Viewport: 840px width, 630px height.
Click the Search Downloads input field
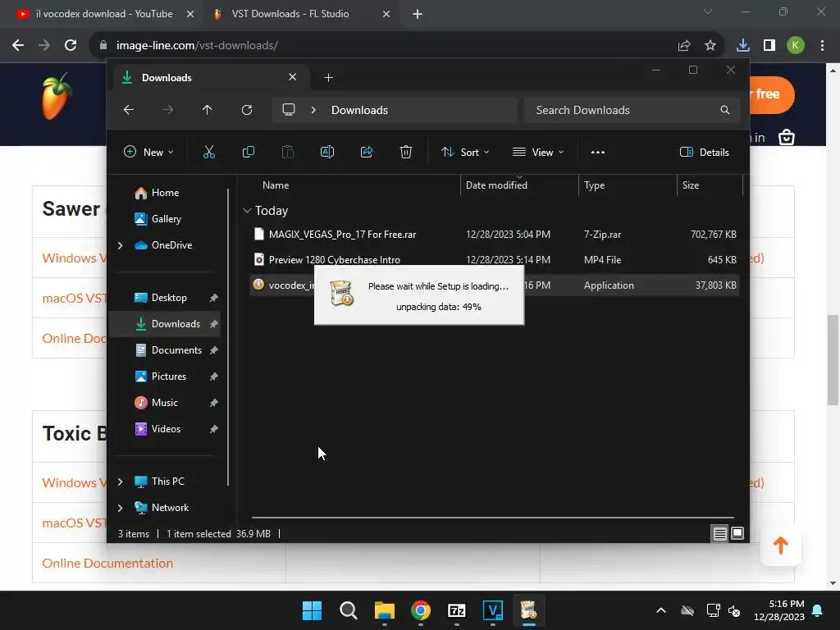[x=632, y=110]
